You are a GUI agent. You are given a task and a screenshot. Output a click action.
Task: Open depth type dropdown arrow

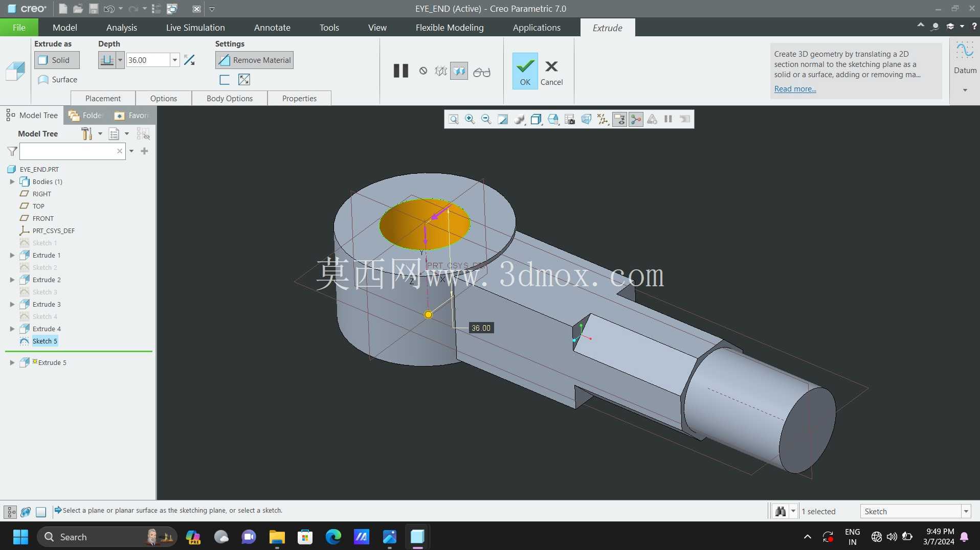(120, 60)
